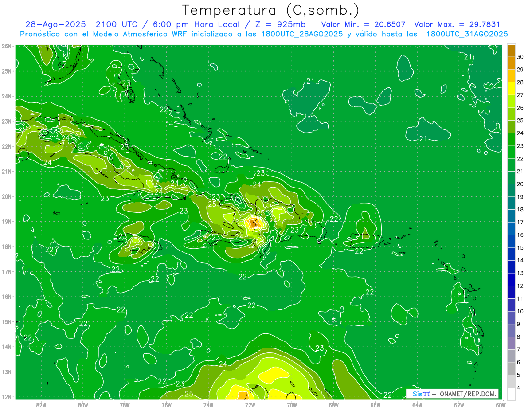
Task: Click the 62W longitude axis label
Action: tap(458, 405)
